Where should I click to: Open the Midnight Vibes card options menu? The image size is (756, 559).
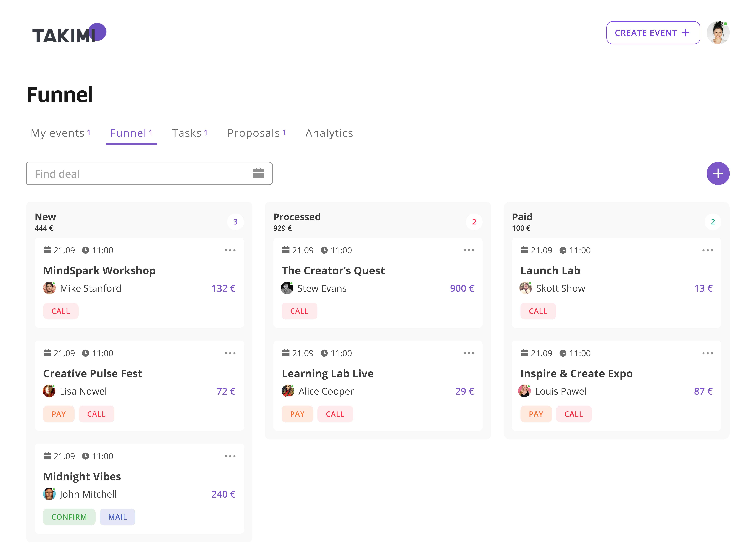(230, 456)
